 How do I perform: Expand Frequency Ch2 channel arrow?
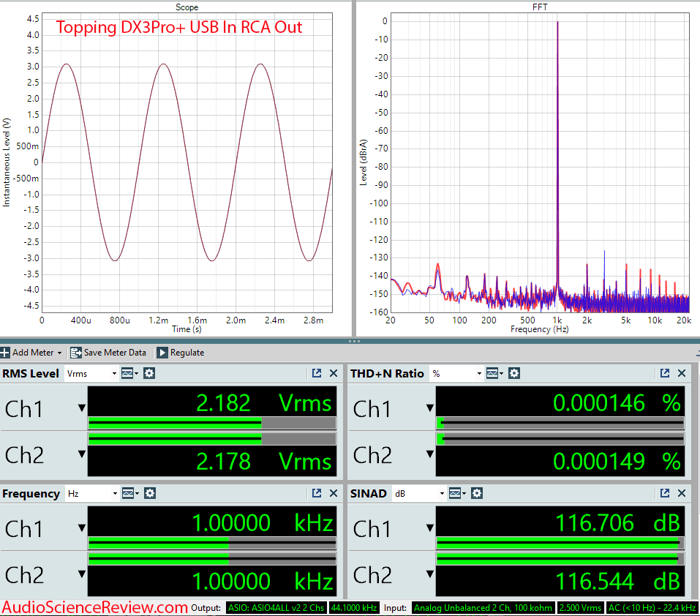coord(82,574)
